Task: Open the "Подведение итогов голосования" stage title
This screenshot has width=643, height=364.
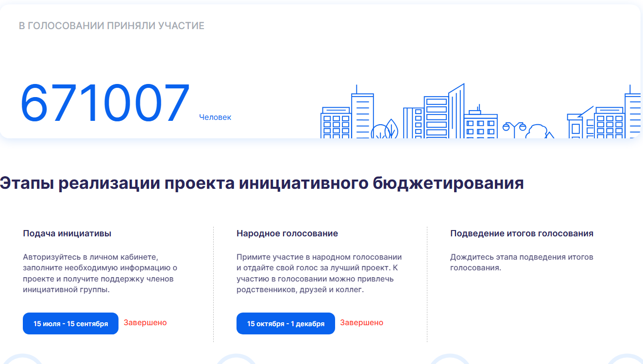Action: click(522, 233)
